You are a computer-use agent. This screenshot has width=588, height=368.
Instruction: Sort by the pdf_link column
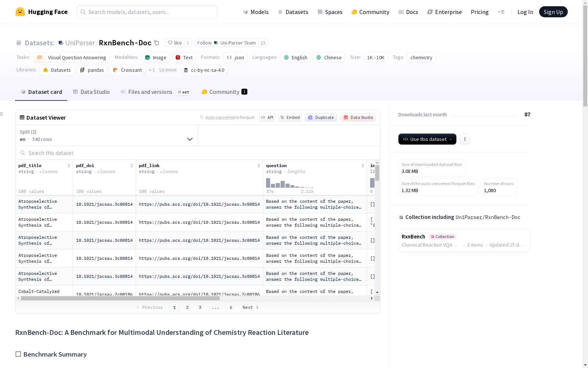pyautogui.click(x=259, y=166)
